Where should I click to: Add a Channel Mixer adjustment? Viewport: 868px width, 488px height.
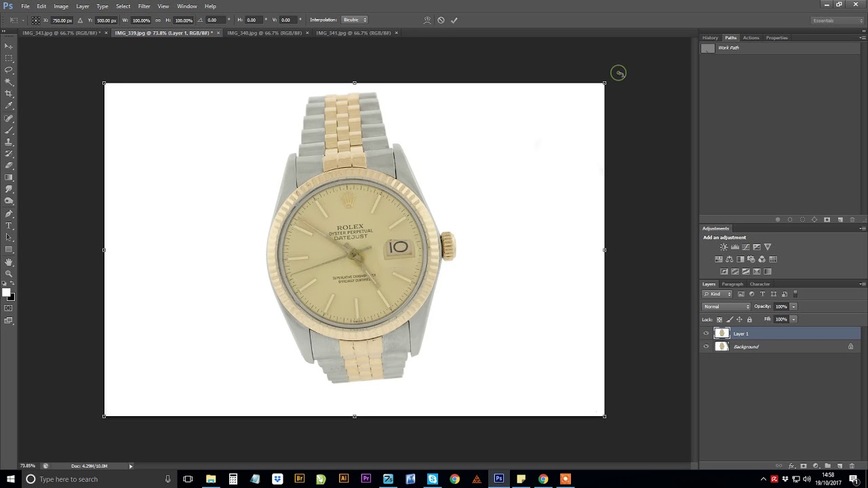click(762, 259)
